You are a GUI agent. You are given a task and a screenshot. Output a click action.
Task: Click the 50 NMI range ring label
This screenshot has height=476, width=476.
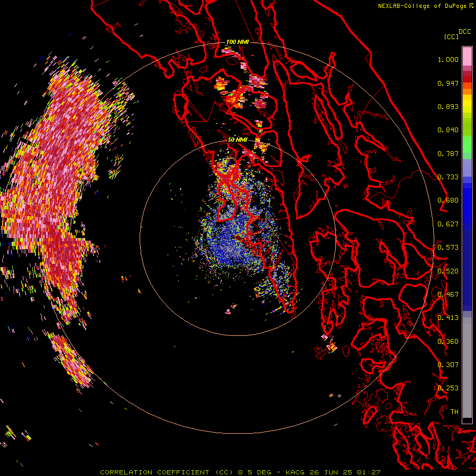tap(237, 140)
